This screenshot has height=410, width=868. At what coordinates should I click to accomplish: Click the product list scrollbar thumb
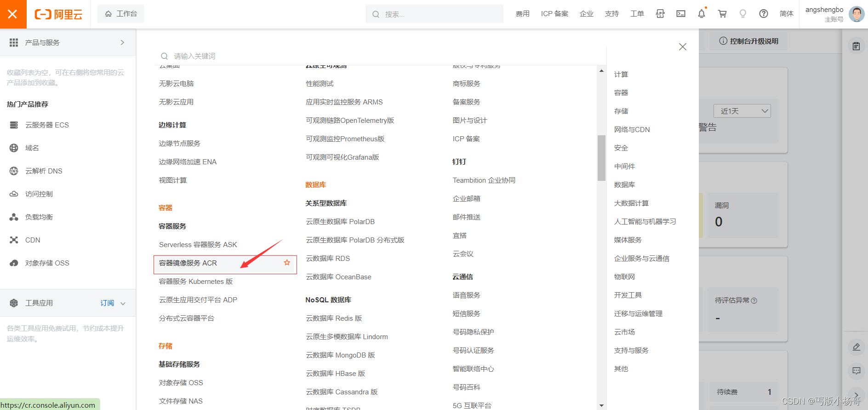[x=601, y=158]
